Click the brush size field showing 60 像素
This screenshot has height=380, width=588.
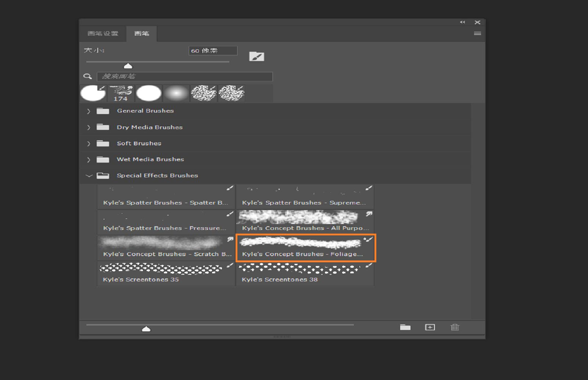[213, 51]
